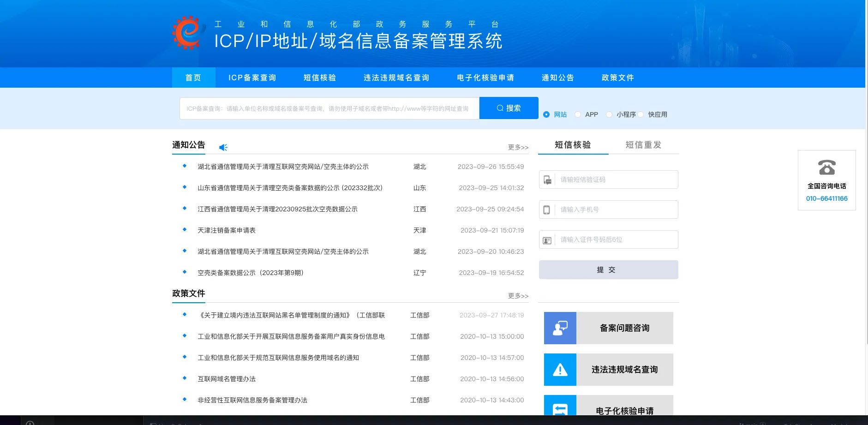Click the speaker icon beside 通知公告
This screenshot has width=868, height=425.
point(223,147)
